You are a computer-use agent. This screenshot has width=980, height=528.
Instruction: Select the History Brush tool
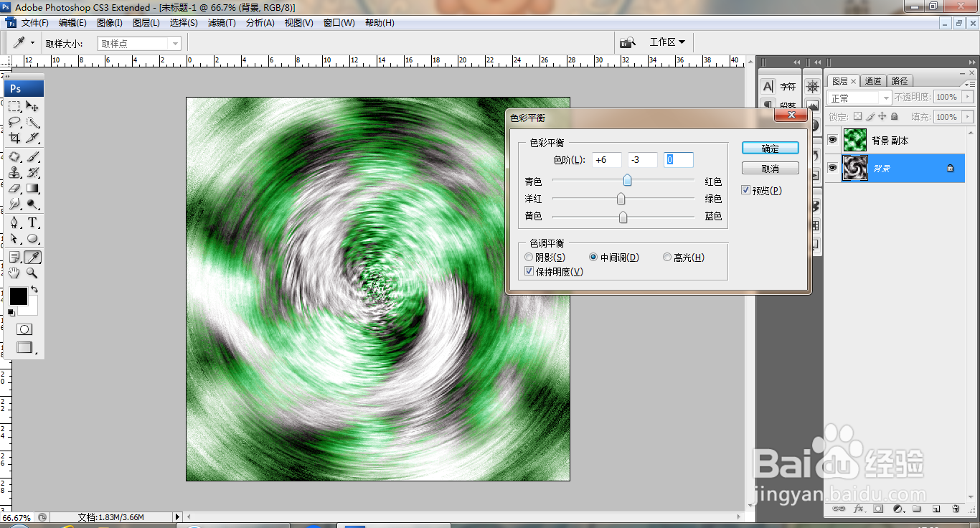point(33,172)
